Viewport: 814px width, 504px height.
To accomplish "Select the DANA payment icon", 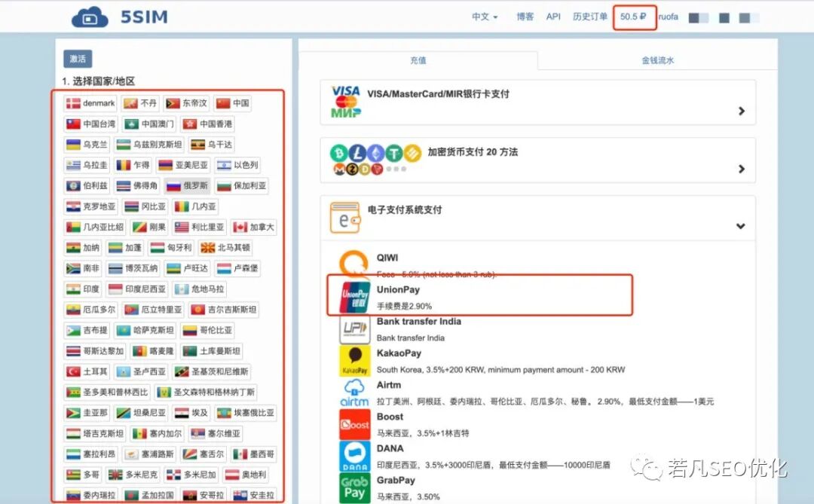I will (x=354, y=457).
